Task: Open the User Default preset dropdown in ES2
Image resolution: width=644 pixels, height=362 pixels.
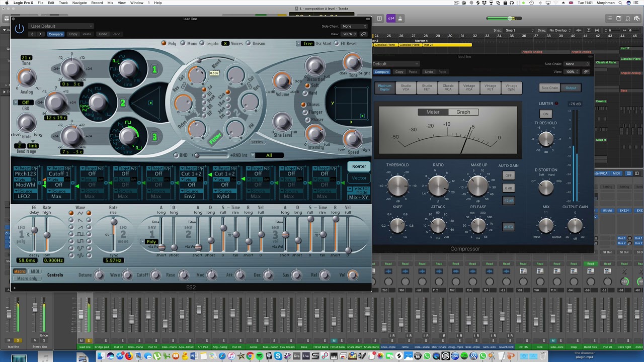Action: [x=60, y=26]
